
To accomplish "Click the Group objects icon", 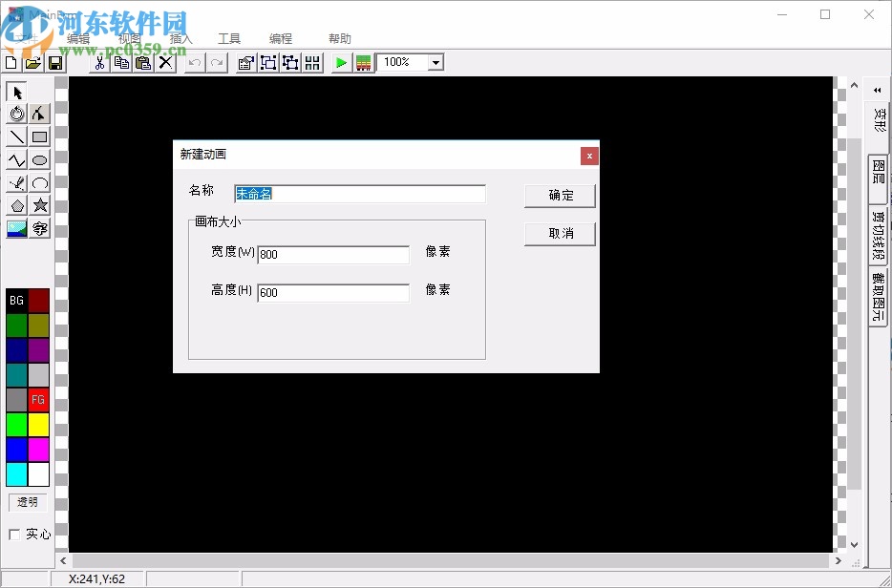I will (x=268, y=63).
